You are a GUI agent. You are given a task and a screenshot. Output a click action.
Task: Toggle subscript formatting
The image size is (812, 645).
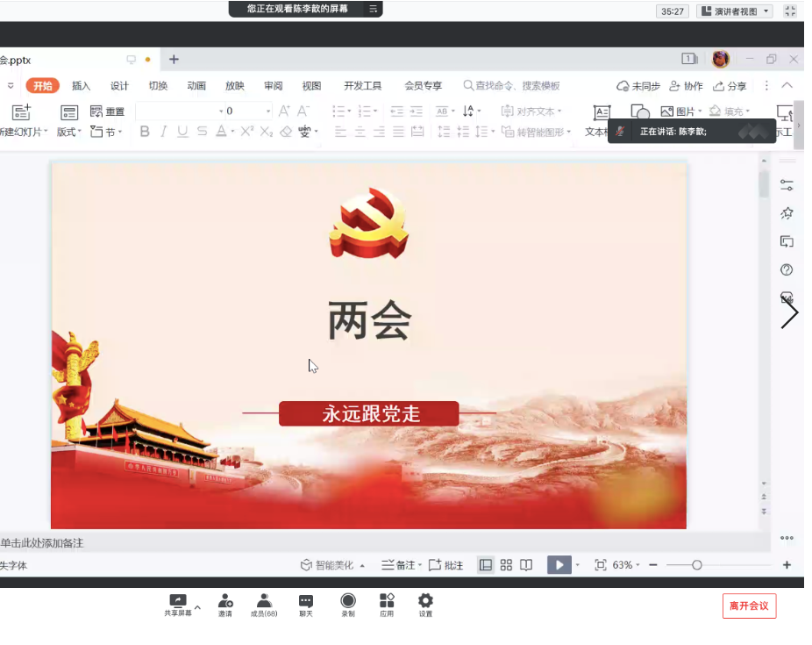tap(267, 132)
